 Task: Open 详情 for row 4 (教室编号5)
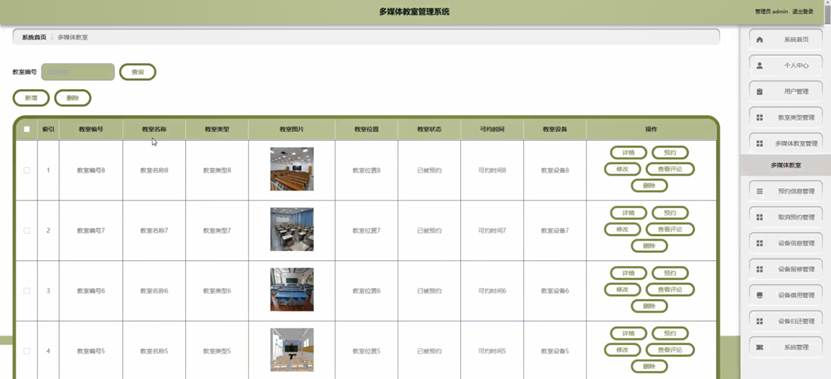click(x=629, y=333)
